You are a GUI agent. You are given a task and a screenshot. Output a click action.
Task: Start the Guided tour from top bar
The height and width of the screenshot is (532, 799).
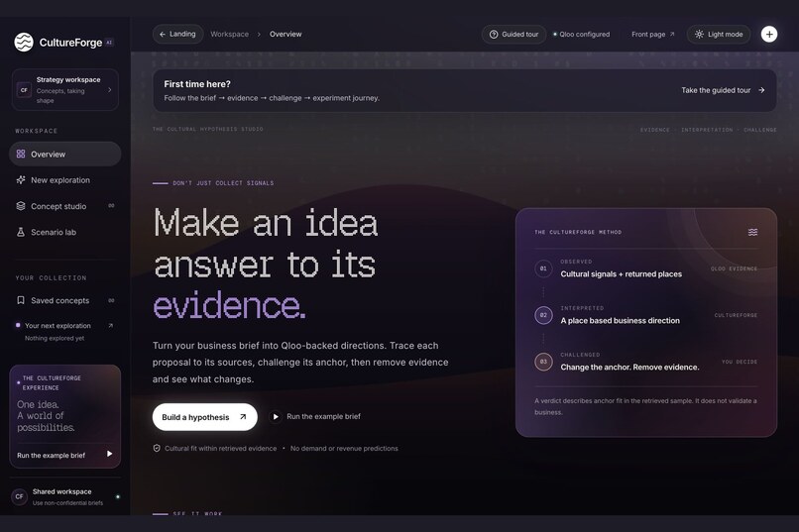(514, 34)
